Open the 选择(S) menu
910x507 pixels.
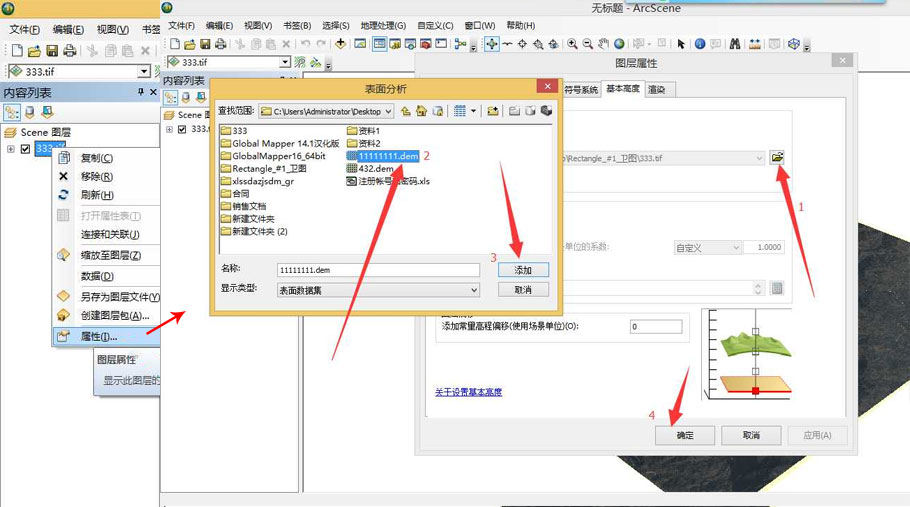(x=335, y=26)
